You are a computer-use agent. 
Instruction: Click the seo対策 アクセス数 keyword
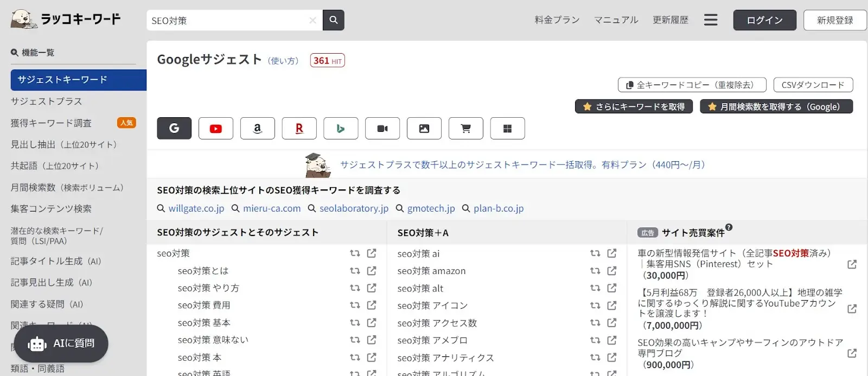pyautogui.click(x=437, y=323)
